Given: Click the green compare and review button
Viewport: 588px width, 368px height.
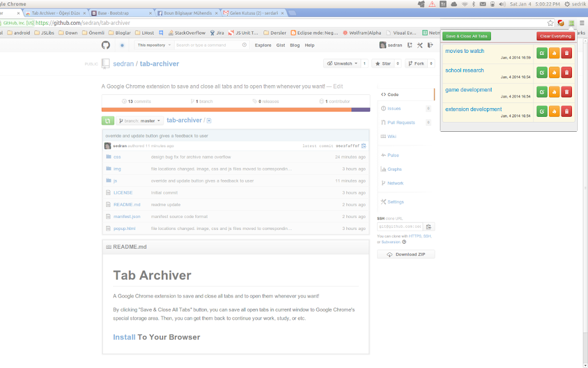Looking at the screenshot, I should click(107, 121).
